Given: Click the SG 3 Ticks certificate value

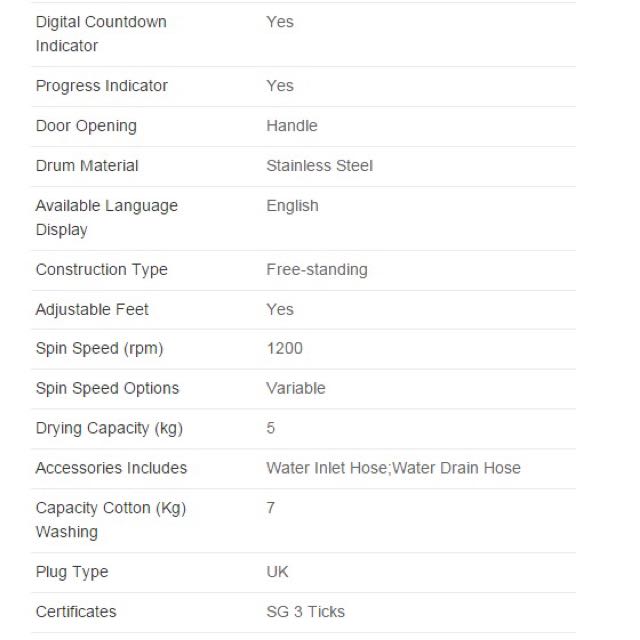Looking at the screenshot, I should [305, 612].
